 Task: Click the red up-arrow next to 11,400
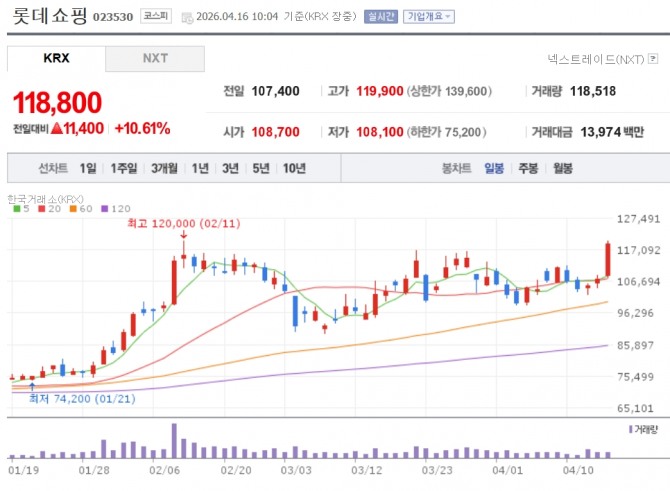pyautogui.click(x=57, y=128)
